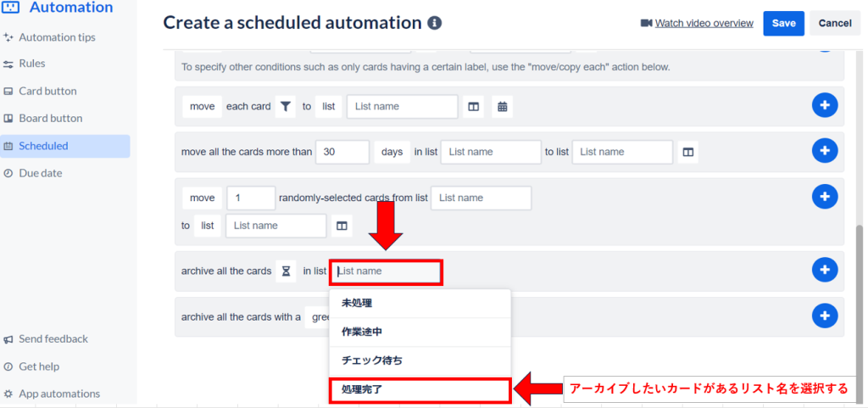Screen dimensions: 868x408
Task: Open the Rules section in sidebar
Action: [x=32, y=64]
